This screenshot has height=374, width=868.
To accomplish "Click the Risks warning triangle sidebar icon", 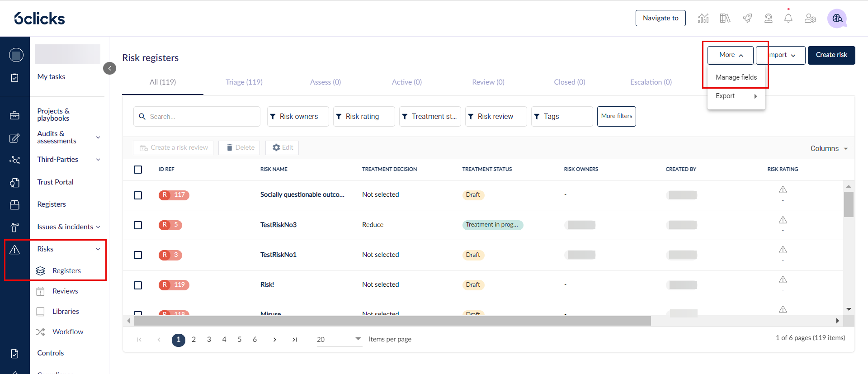I will tap(14, 250).
